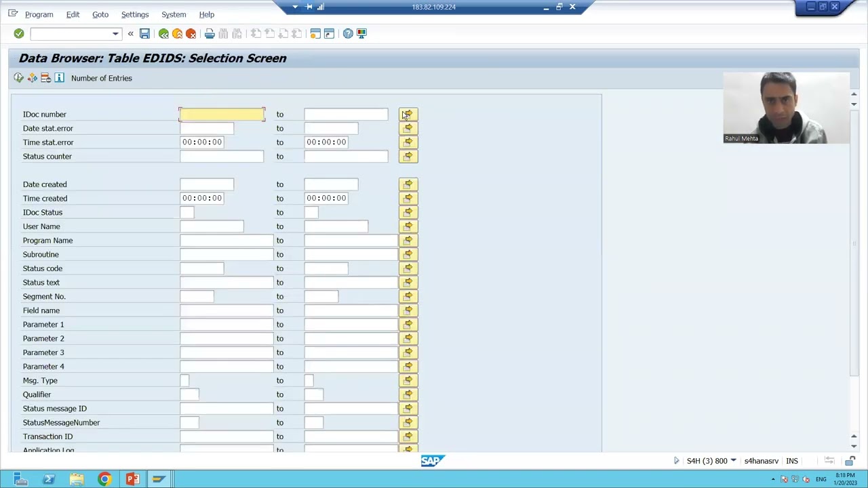The image size is (868, 488).
Task: Click multiple selection arrow for Subroutine
Action: pos(408,254)
